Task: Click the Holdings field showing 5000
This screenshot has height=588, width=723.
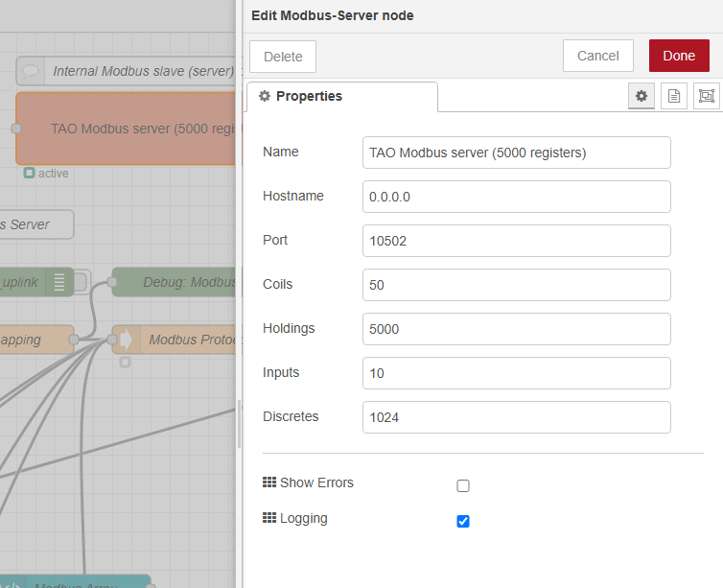Action: point(516,329)
